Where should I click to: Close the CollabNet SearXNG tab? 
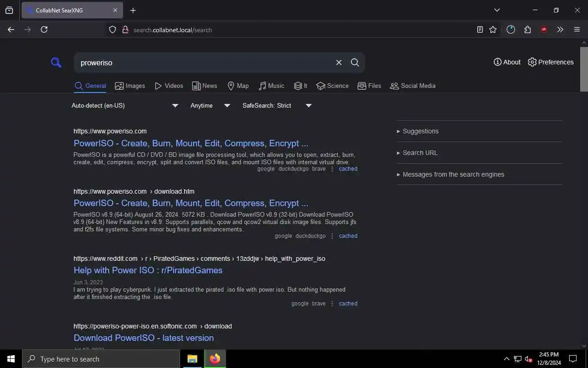point(115,10)
